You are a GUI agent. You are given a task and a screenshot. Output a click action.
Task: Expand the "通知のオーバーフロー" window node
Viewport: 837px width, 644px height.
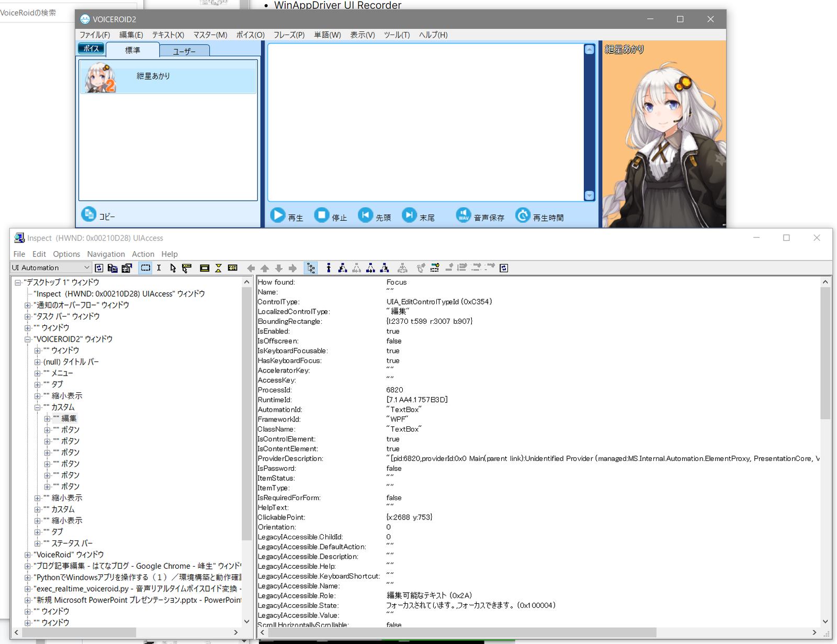pos(27,305)
